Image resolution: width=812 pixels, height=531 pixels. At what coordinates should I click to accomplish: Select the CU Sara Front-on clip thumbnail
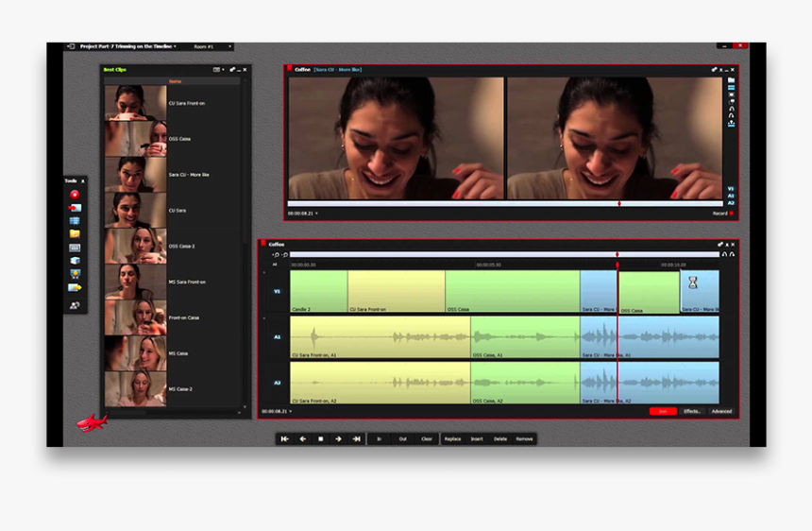pyautogui.click(x=136, y=103)
